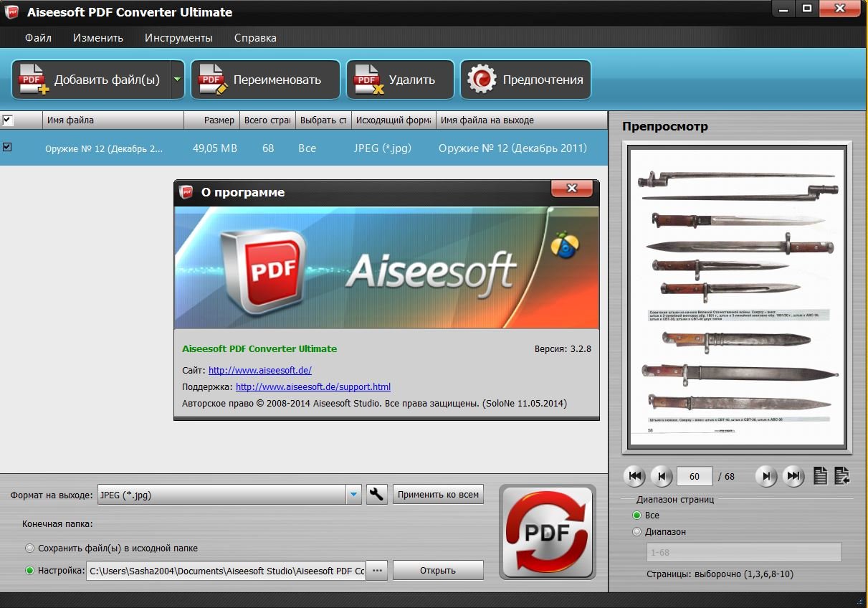Uncheck the Оружие № 12 file row checkbox
Image resolution: width=868 pixels, height=608 pixels.
point(7,147)
